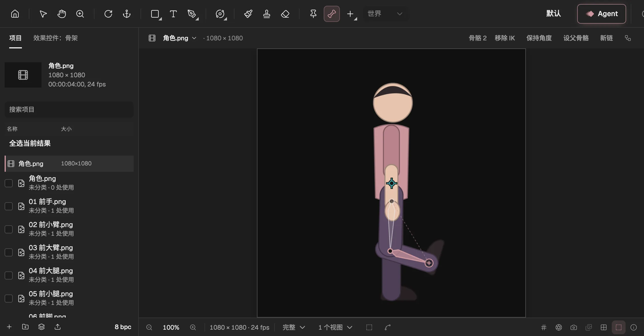Click the 8 bpc color depth label

click(x=123, y=327)
